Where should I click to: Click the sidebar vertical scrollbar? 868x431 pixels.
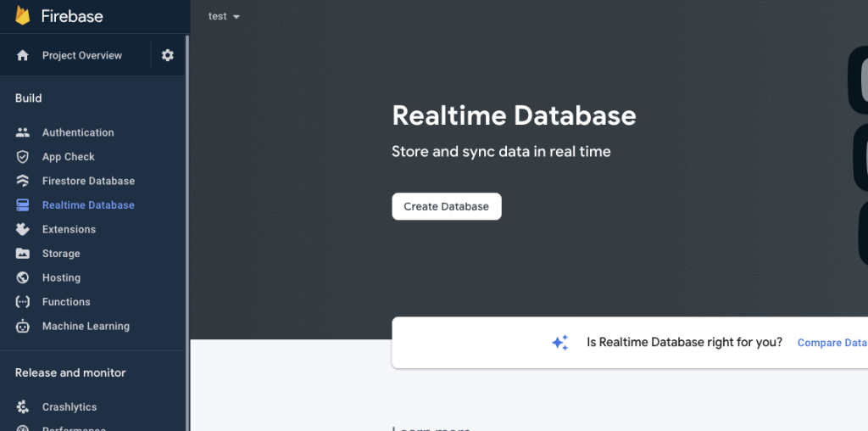pos(187,232)
